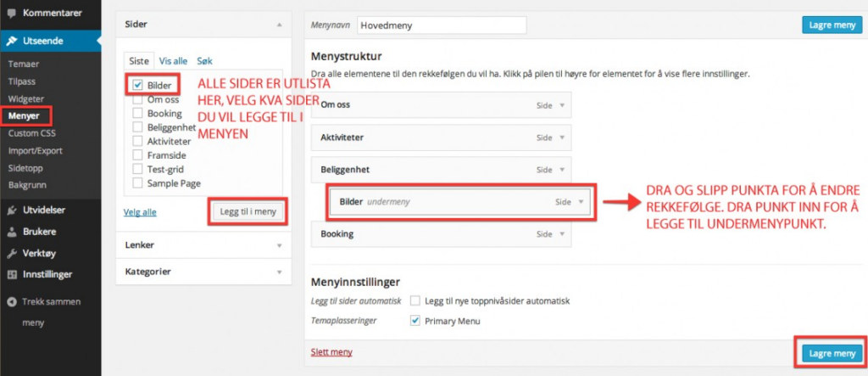Open the Søk tab
Image resolution: width=868 pixels, height=376 pixels.
click(205, 61)
